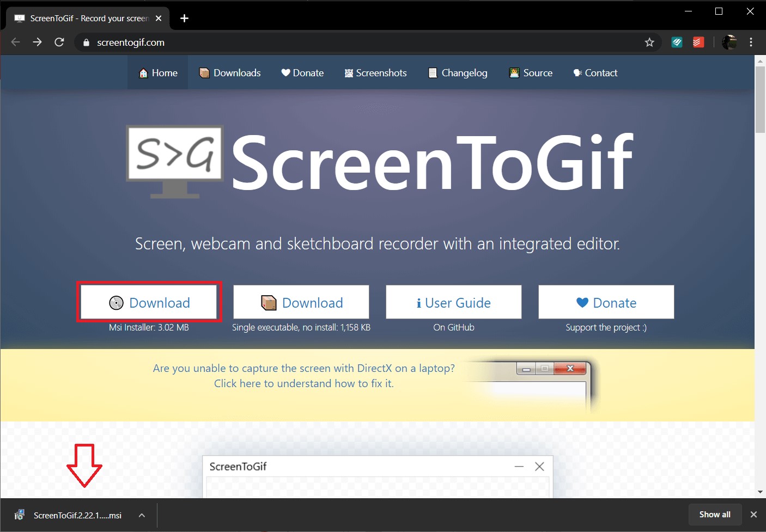Image resolution: width=766 pixels, height=532 pixels.
Task: Close the downloads bar
Action: point(753,515)
